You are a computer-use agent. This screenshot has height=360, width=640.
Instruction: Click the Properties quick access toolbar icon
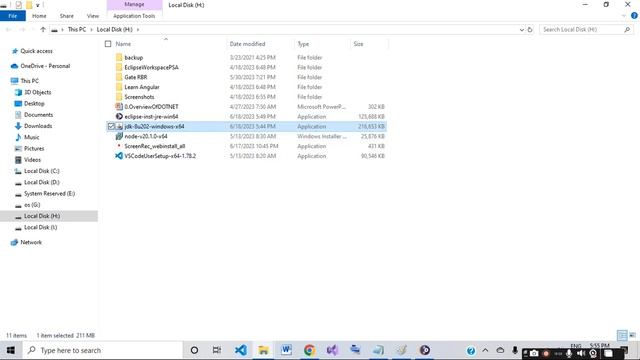[x=18, y=5]
